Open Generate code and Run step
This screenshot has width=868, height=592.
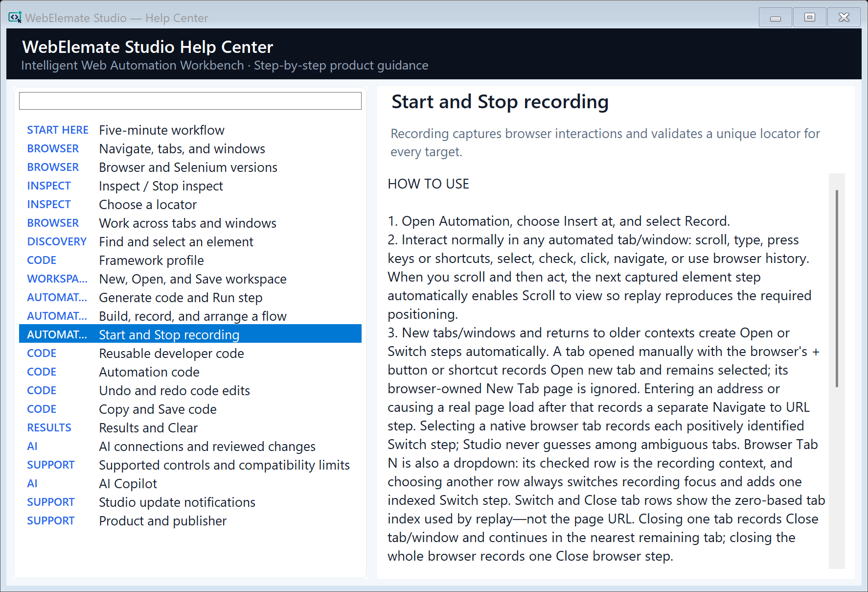(190, 298)
